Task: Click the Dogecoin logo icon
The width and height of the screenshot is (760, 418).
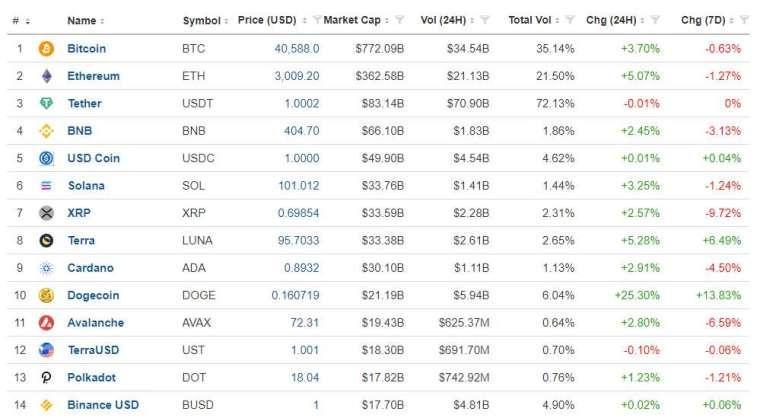Action: click(46, 295)
